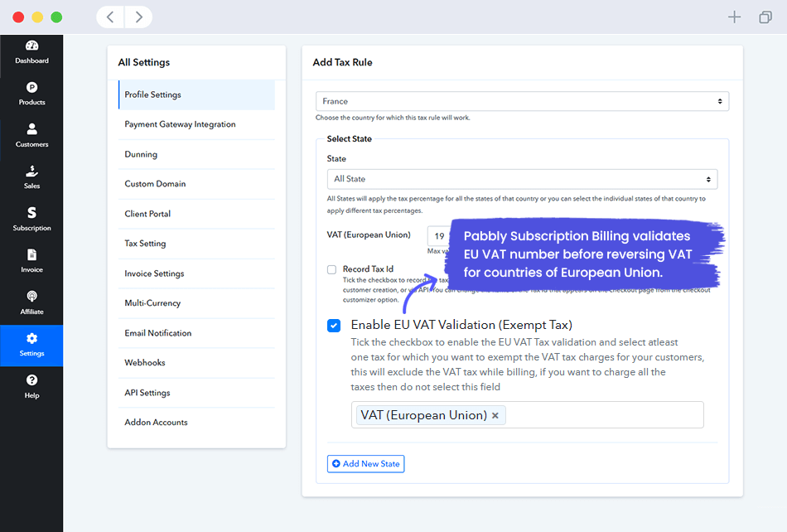Open the Dashboard speedometer icon

point(31,46)
